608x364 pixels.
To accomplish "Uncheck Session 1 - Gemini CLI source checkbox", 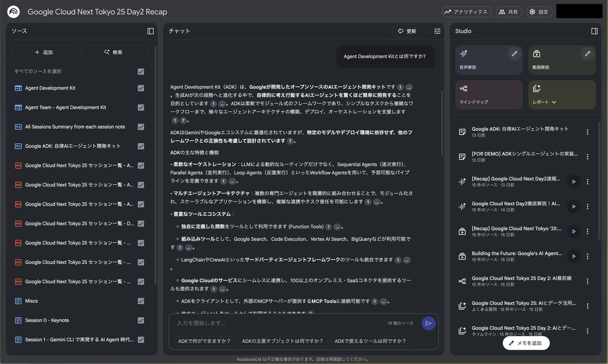I will click(x=141, y=340).
